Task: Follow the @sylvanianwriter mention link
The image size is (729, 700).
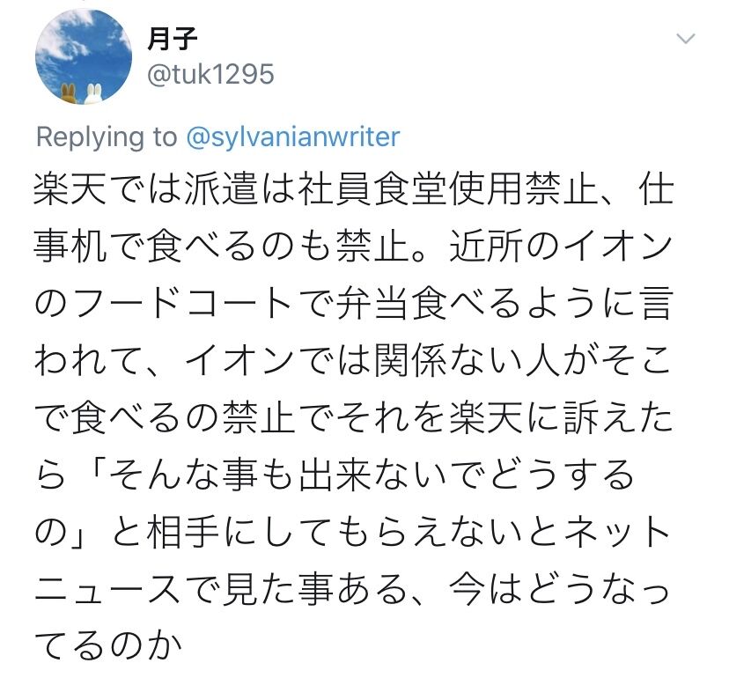Action: (293, 137)
